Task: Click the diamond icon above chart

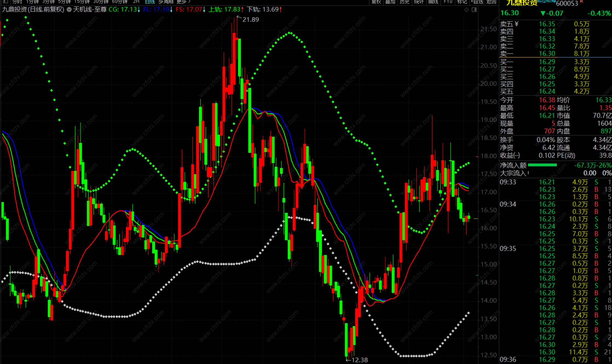Action: click(467, 10)
